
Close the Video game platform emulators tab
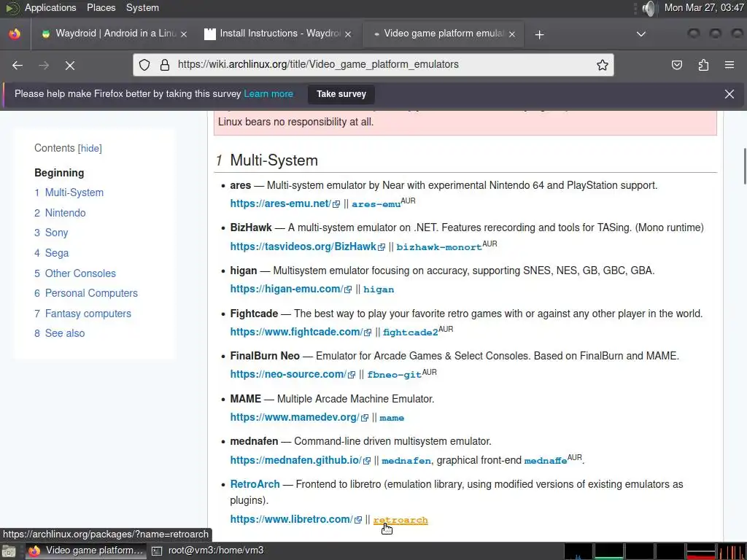(512, 34)
